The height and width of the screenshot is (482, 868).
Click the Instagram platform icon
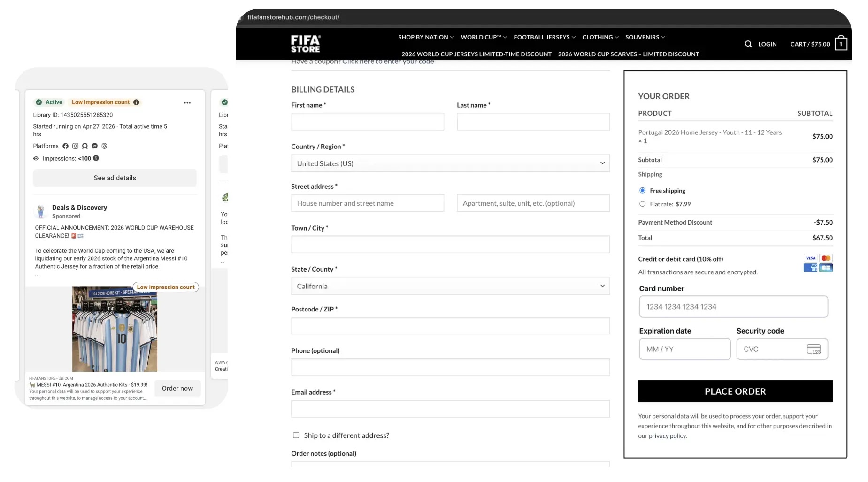pyautogui.click(x=75, y=146)
